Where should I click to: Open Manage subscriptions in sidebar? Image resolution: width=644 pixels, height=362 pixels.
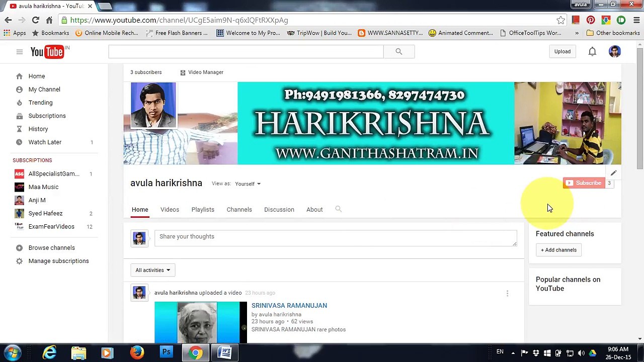(x=58, y=261)
